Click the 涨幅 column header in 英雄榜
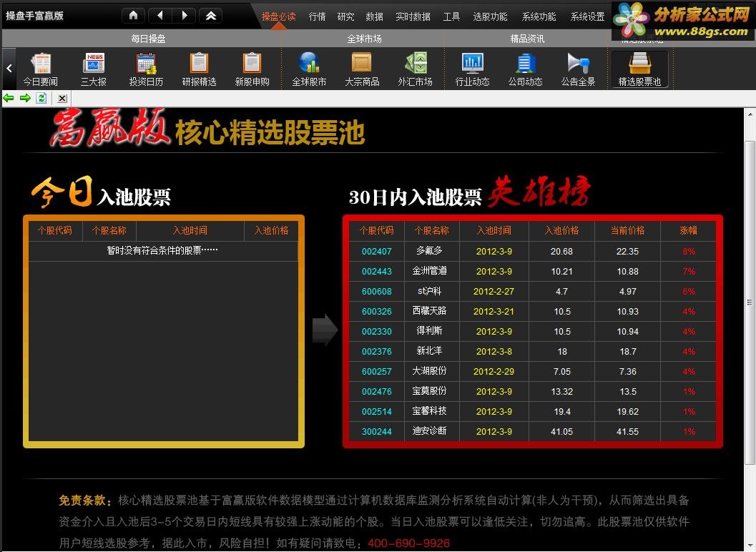The width and height of the screenshot is (756, 552). [689, 230]
